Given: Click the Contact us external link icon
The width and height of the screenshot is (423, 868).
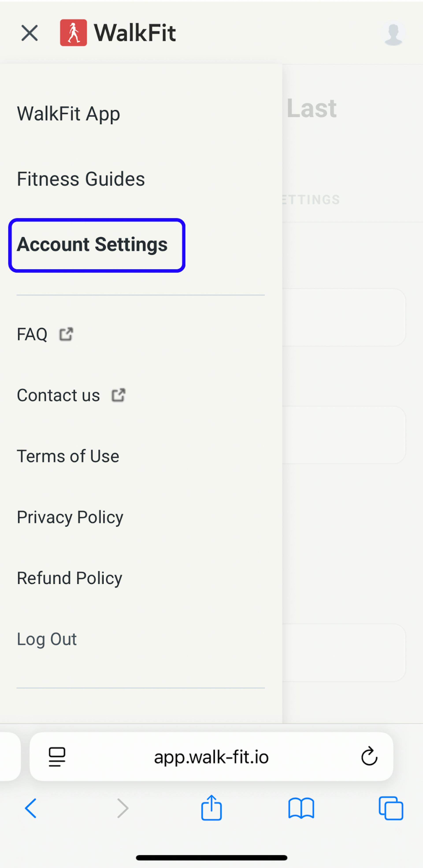Looking at the screenshot, I should [118, 395].
